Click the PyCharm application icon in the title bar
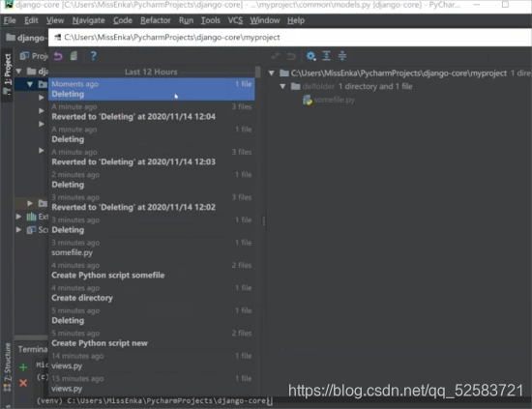Image resolution: width=532 pixels, height=409 pixels. 8,5
